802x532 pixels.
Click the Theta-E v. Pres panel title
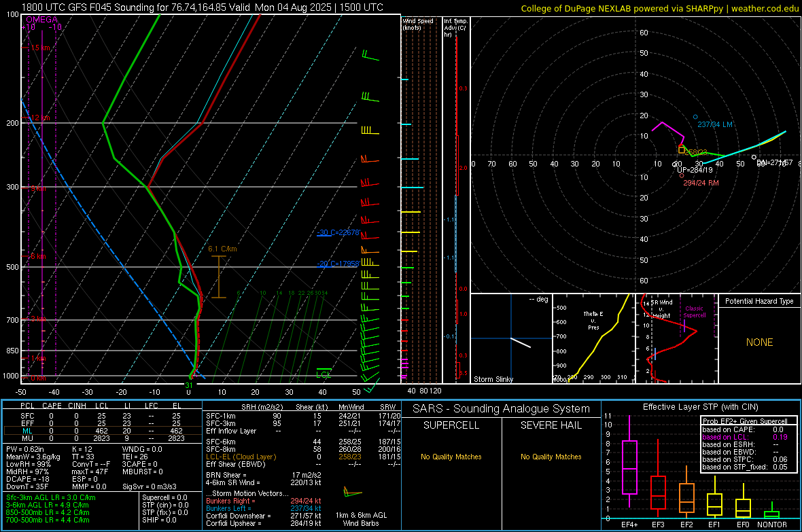[x=593, y=321]
